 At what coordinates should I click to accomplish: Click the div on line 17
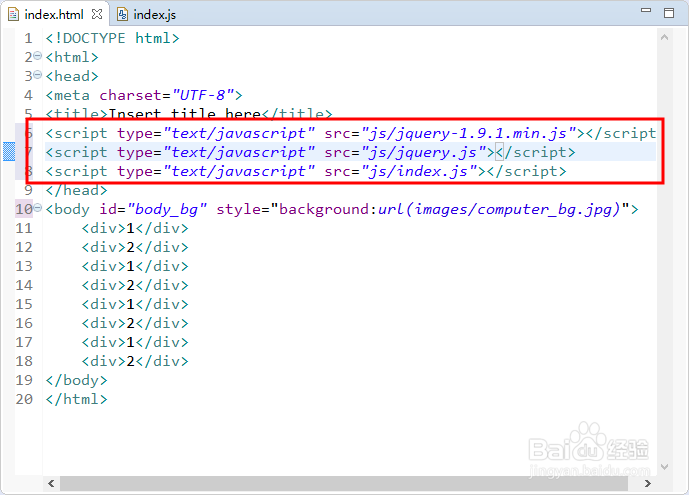[135, 342]
